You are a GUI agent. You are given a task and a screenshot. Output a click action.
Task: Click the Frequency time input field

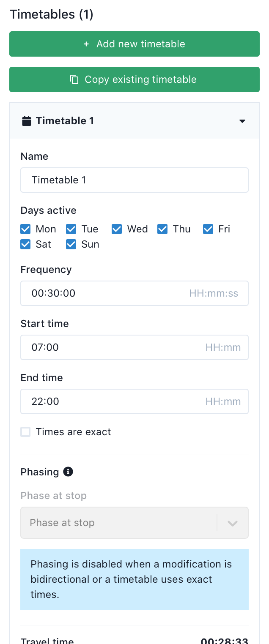pyautogui.click(x=134, y=293)
